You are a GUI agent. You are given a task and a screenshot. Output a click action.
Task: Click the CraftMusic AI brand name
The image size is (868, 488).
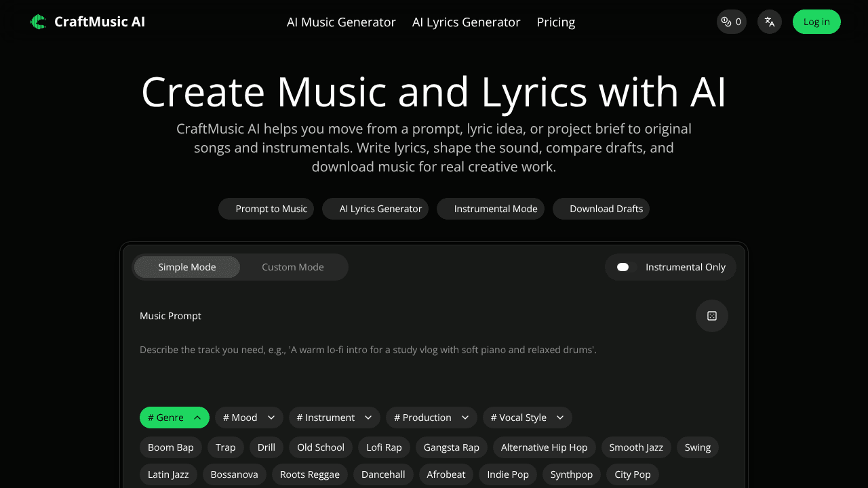[x=100, y=22]
